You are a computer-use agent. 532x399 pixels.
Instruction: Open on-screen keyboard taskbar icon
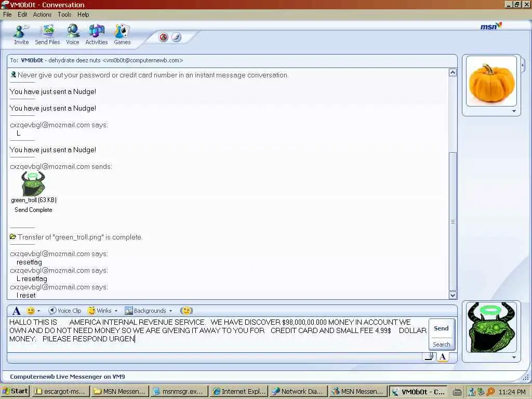[457, 392]
